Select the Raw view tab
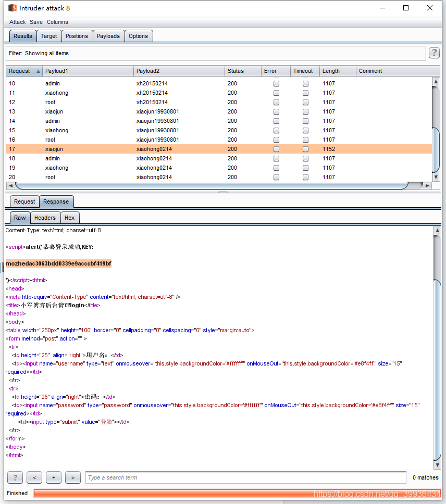446x504 pixels. point(20,218)
